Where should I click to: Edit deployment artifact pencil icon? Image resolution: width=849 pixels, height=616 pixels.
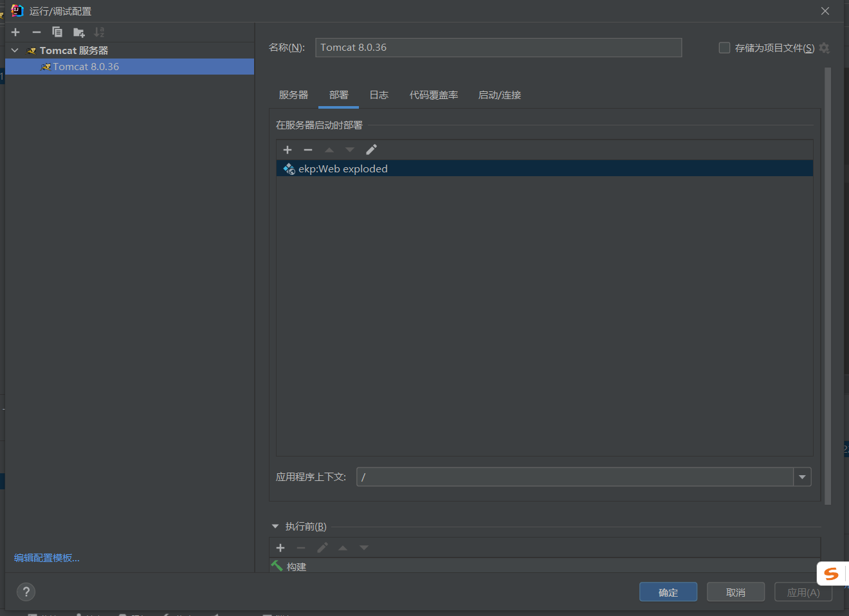[x=371, y=150]
